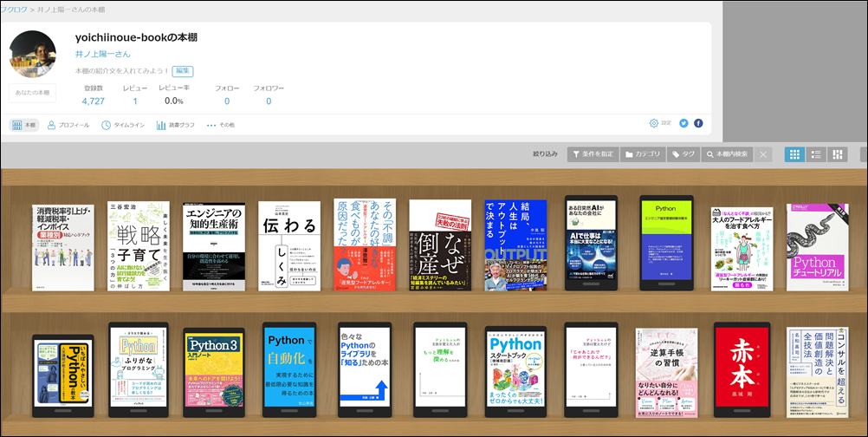Open 問題解決と価値創造の全技法 book
Image resolution: width=868 pixels, height=437 pixels.
[x=817, y=372]
